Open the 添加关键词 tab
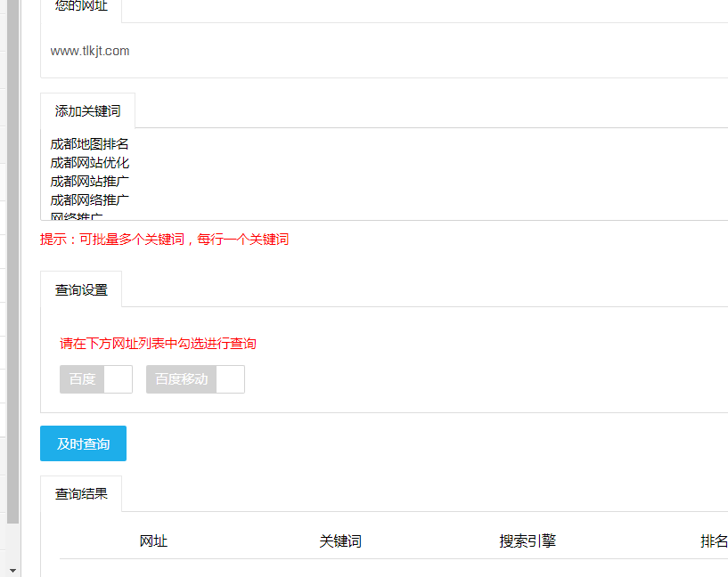 click(x=87, y=110)
